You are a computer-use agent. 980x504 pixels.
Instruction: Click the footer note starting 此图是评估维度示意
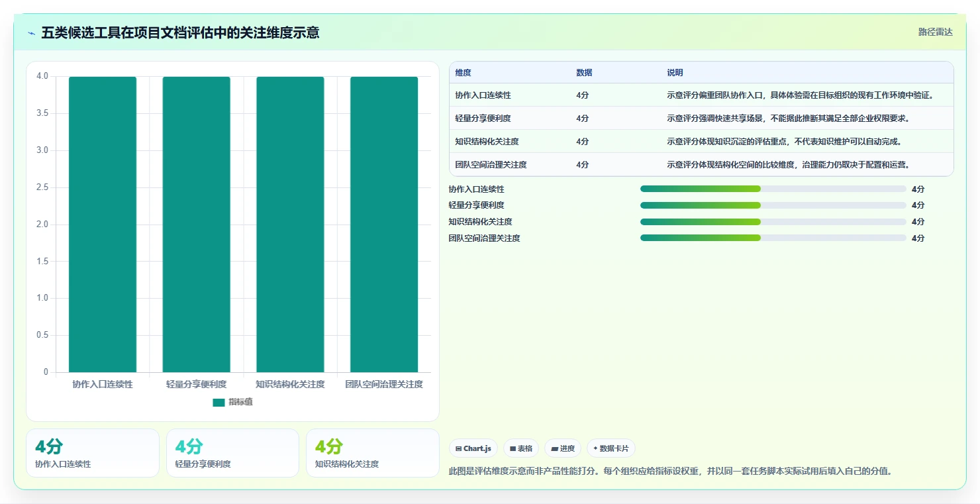point(670,472)
